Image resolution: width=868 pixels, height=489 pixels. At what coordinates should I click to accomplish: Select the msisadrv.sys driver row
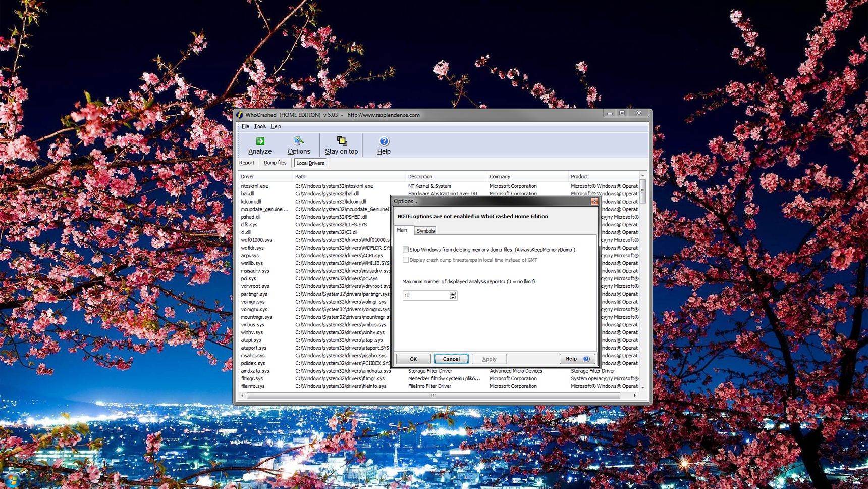tap(314, 271)
